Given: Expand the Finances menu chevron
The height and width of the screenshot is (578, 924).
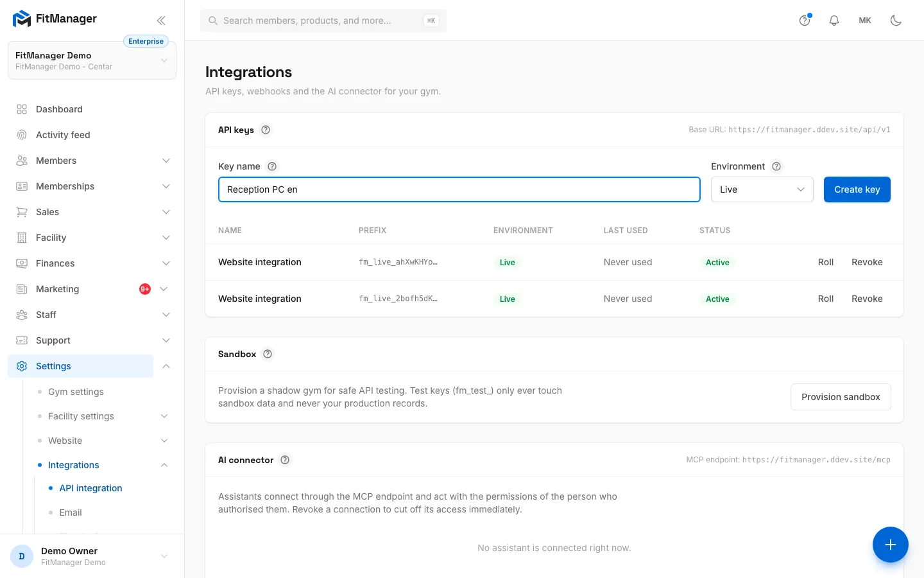Looking at the screenshot, I should 166,263.
